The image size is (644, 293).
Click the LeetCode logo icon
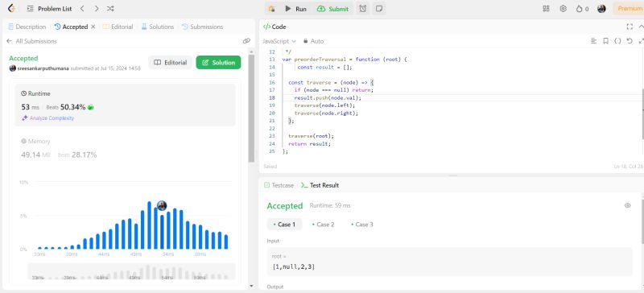11,9
